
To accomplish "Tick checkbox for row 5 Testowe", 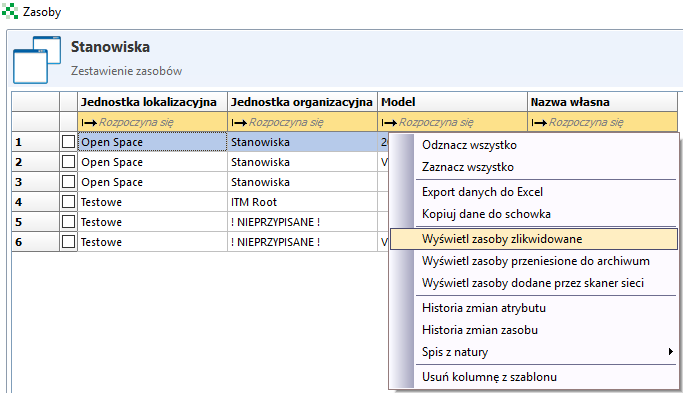I will pyautogui.click(x=68, y=222).
